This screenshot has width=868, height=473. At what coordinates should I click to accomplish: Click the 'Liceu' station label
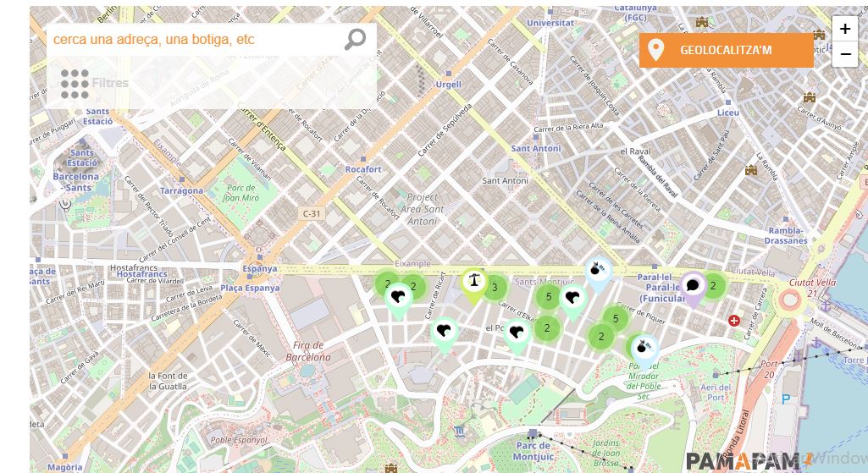(x=728, y=113)
